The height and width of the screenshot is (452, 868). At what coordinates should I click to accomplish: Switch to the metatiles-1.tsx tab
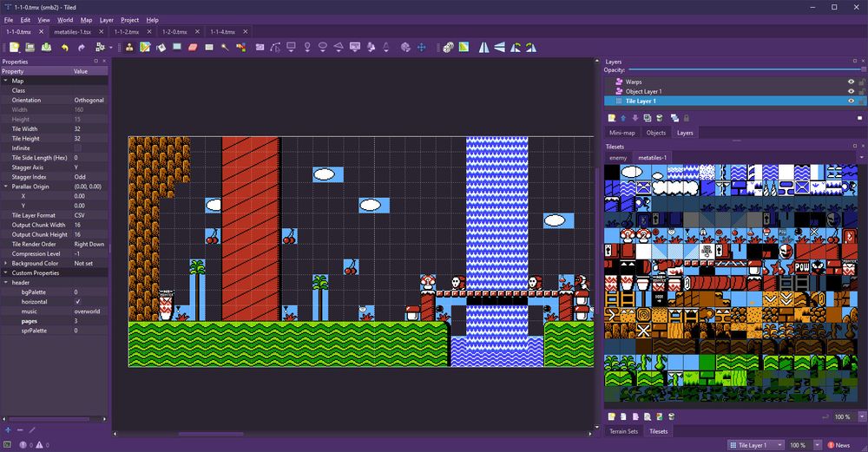(x=73, y=32)
